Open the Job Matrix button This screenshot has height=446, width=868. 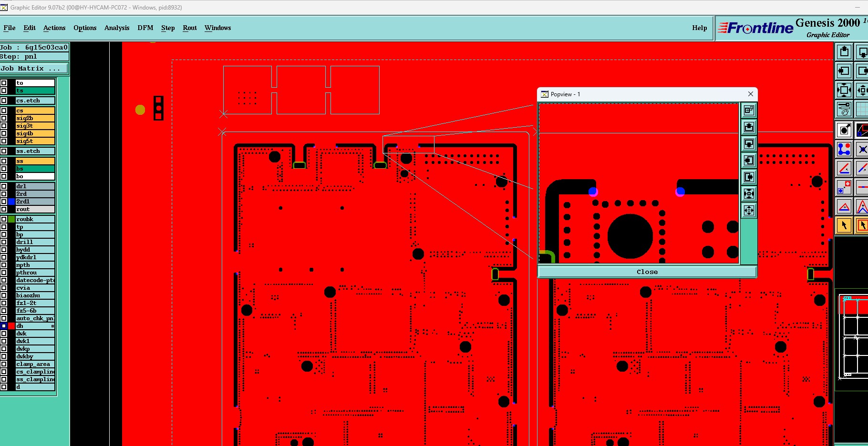(34, 69)
